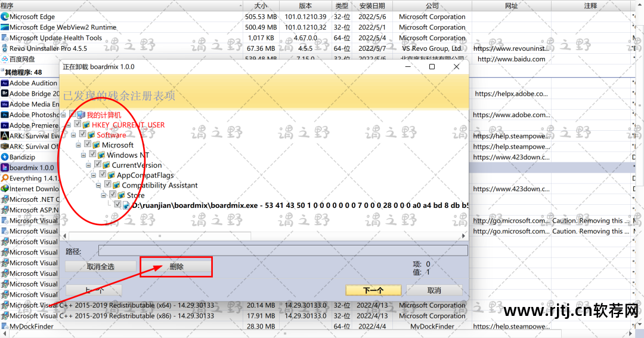Click the Microsoft Edge WebView2 Runtime icon

5,27
